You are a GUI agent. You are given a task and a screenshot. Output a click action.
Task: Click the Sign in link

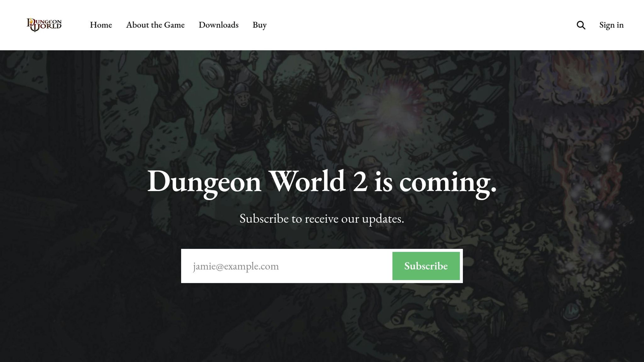coord(611,25)
